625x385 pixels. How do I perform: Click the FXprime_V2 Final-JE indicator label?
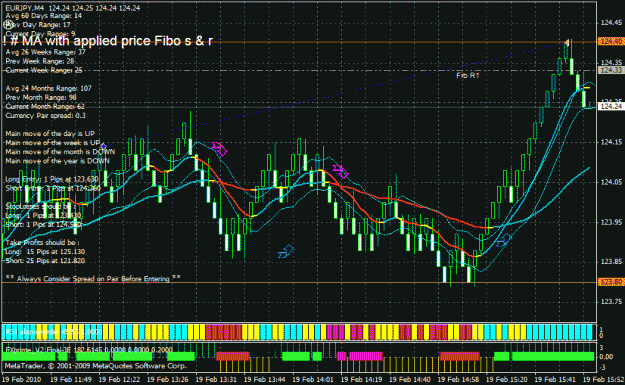pos(88,350)
